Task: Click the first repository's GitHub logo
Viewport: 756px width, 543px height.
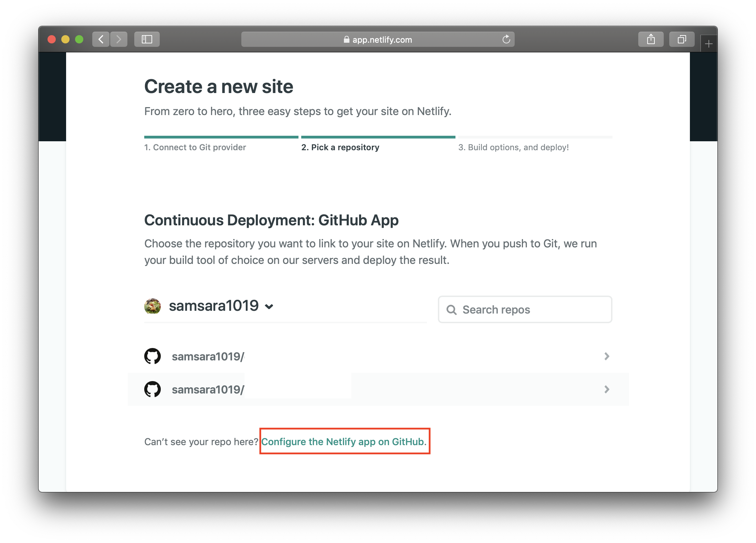Action: [x=153, y=356]
